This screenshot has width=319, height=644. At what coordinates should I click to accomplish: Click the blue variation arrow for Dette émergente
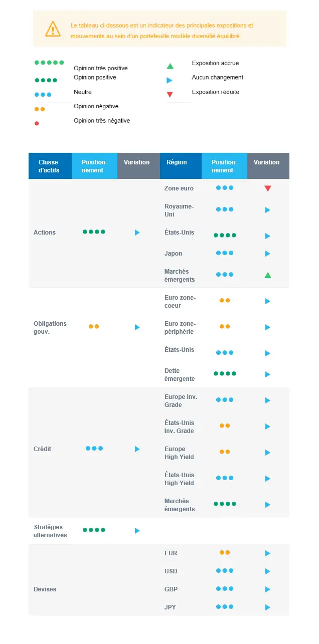tap(268, 374)
